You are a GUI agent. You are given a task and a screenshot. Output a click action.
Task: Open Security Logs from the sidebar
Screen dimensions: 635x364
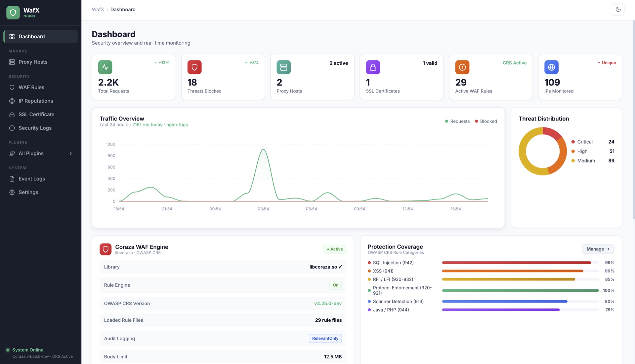click(x=35, y=128)
